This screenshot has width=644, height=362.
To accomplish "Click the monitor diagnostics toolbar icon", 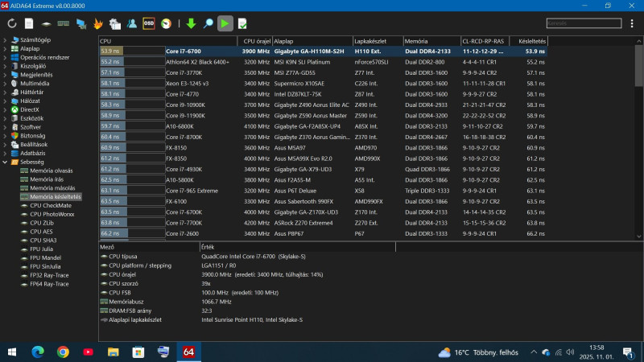I will [81, 23].
